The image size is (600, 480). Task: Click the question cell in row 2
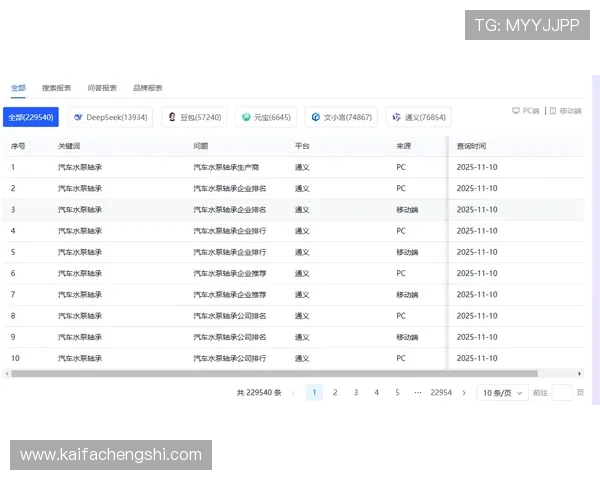point(230,188)
